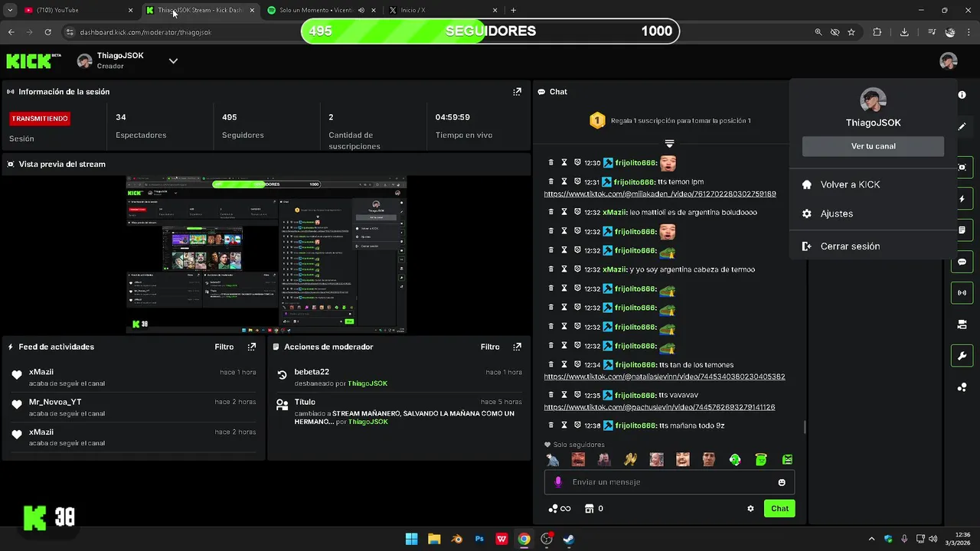This screenshot has width=980, height=551.
Task: Click the channel points infinity icon
Action: coord(560,508)
